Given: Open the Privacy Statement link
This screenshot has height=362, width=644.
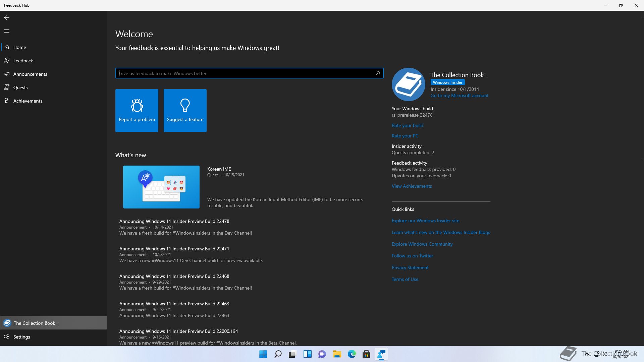Looking at the screenshot, I should coord(410,267).
